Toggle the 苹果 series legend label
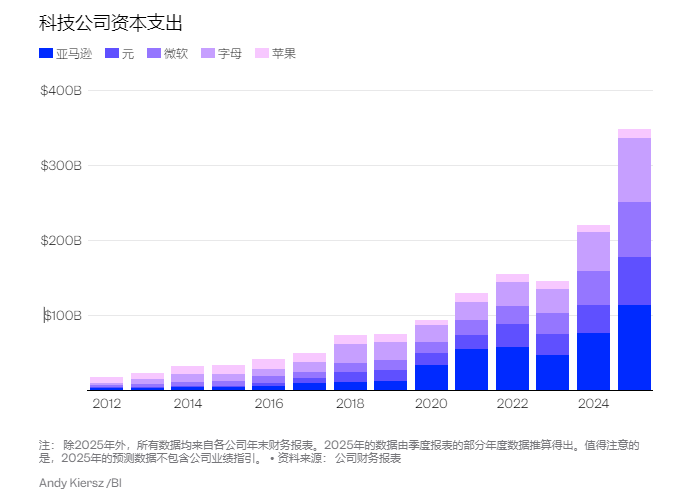Viewport: 688px width, 504px height. (x=284, y=53)
